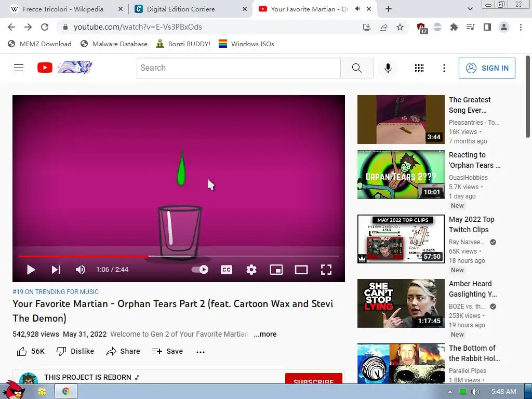The image size is (532, 399).
Task: Open uBlock Origin extension showing 17
Action: 422,28
